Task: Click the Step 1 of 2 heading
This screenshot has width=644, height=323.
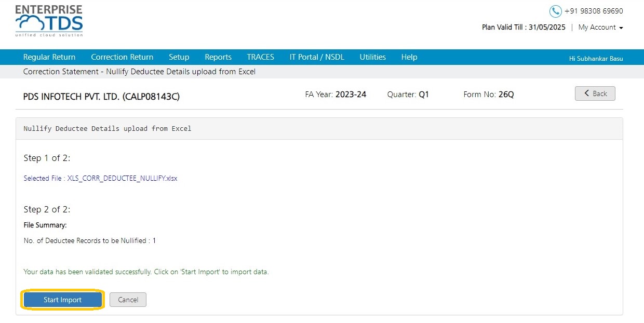Action: [47, 158]
